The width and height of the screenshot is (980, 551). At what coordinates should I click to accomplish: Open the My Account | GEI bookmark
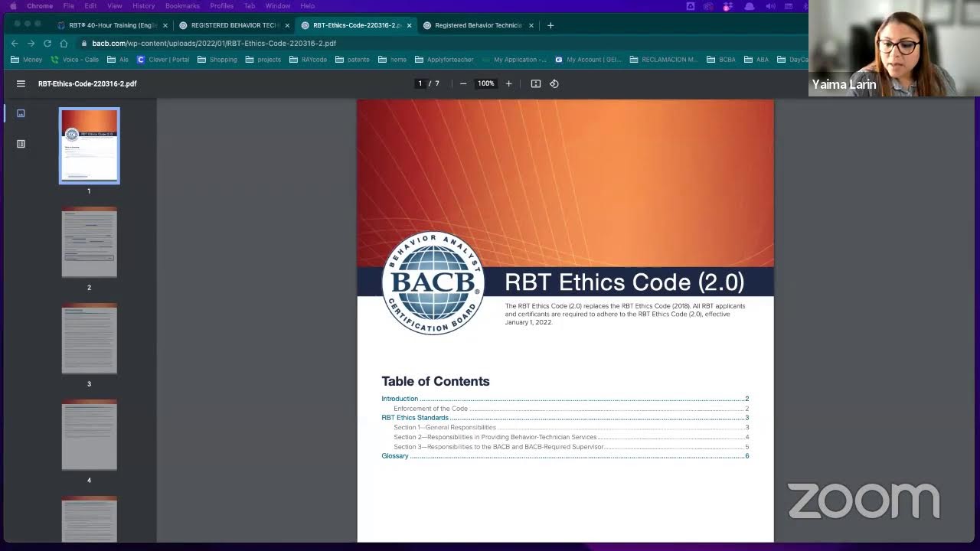(x=588, y=60)
